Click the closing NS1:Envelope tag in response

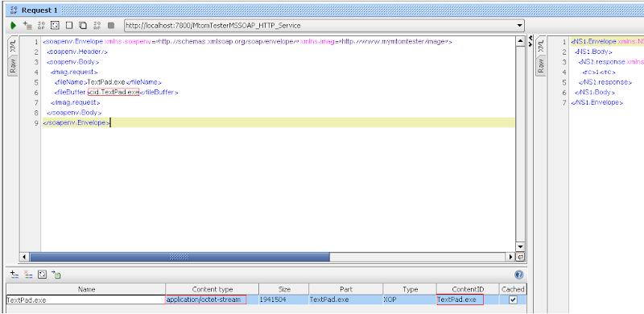coord(597,102)
